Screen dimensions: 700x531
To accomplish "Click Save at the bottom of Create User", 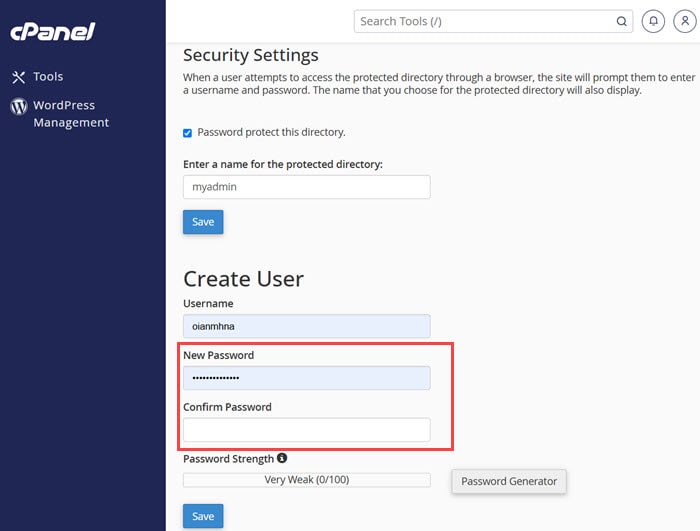I will click(x=203, y=516).
